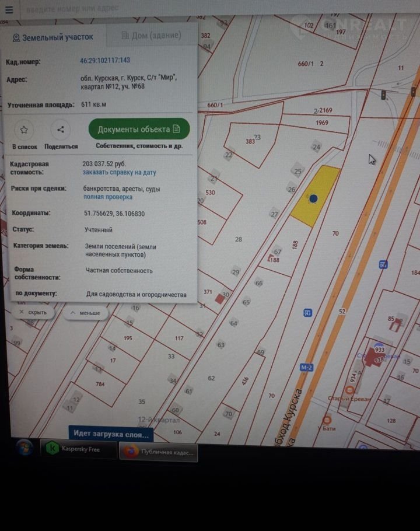
Task: Open the hamburger menu
Action: (x=8, y=9)
